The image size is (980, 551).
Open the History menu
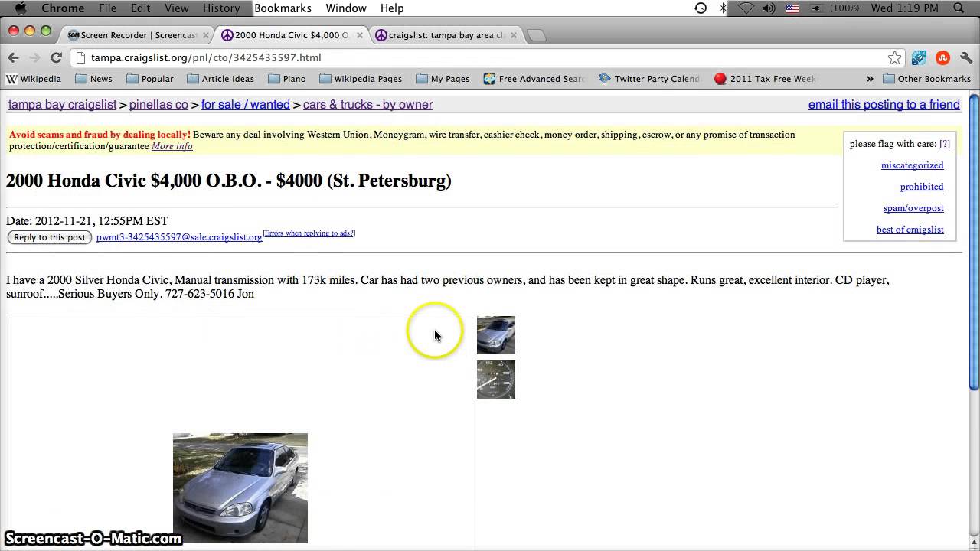221,8
